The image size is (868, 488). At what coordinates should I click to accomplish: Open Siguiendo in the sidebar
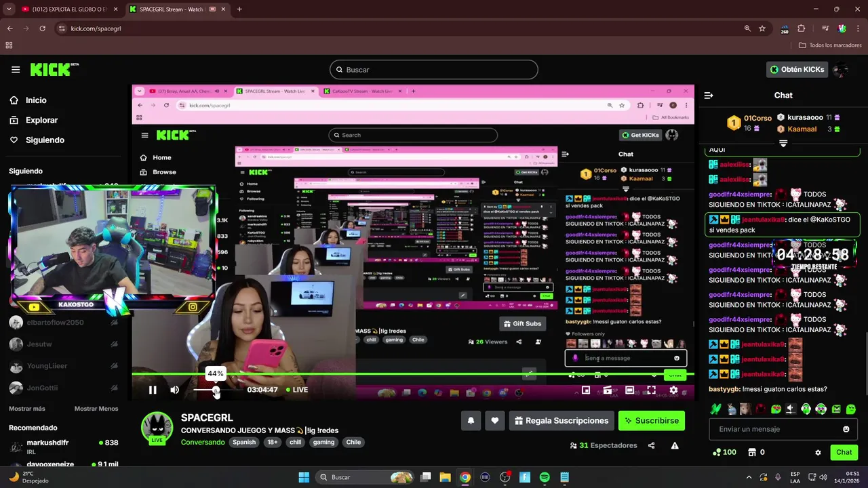point(45,140)
